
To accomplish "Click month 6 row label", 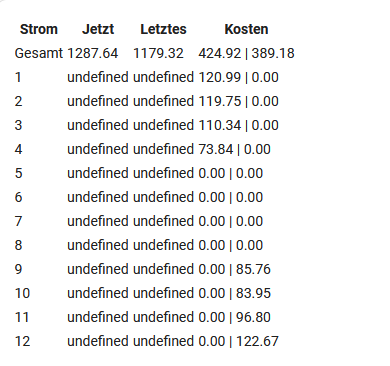I will tap(18, 197).
